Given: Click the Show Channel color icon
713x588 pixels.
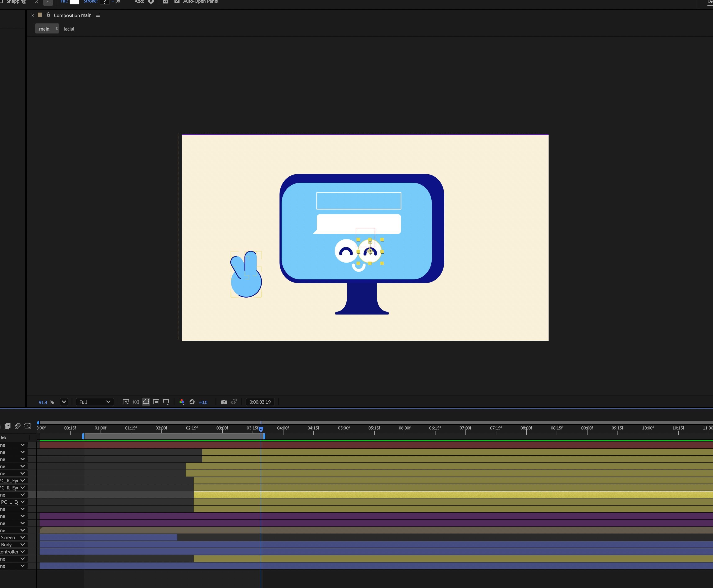Looking at the screenshot, I should tap(182, 402).
